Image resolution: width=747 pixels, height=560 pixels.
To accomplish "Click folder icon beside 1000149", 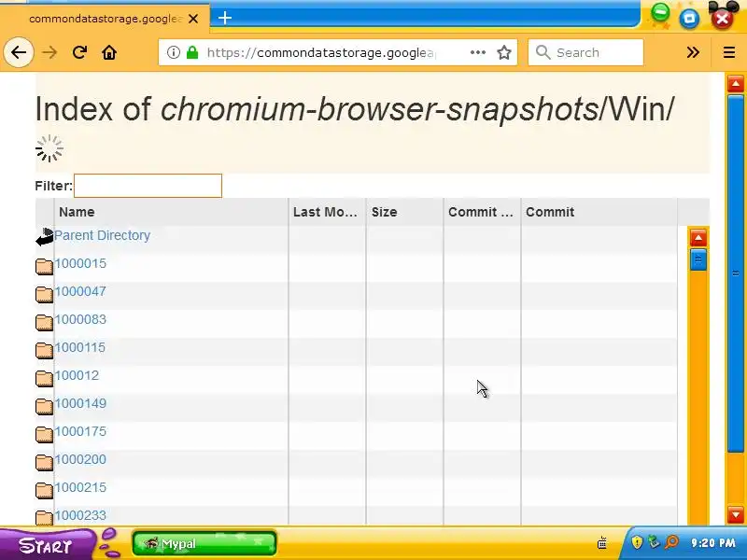I will (44, 407).
